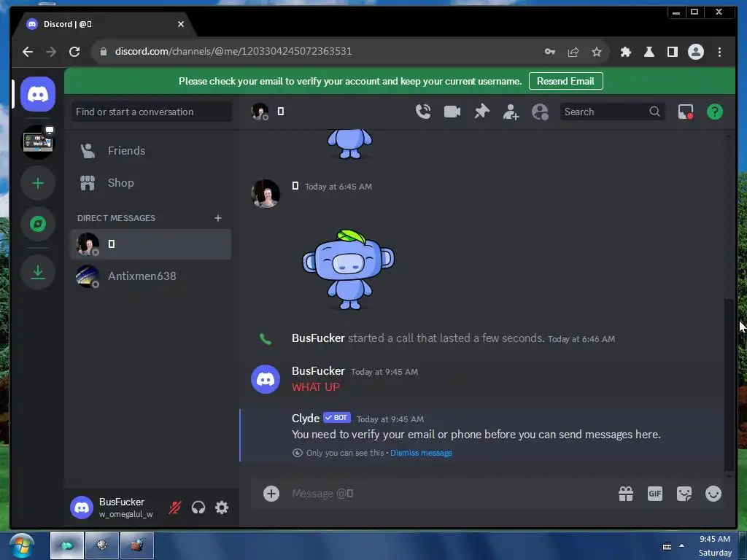Screen dimensions: 747x560
Task: Open the emoji picker
Action: [x=713, y=494]
